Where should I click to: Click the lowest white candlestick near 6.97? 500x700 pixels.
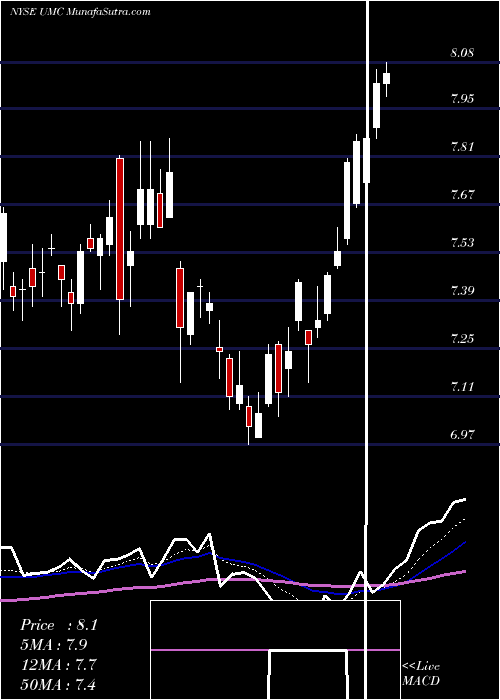pyautogui.click(x=258, y=425)
